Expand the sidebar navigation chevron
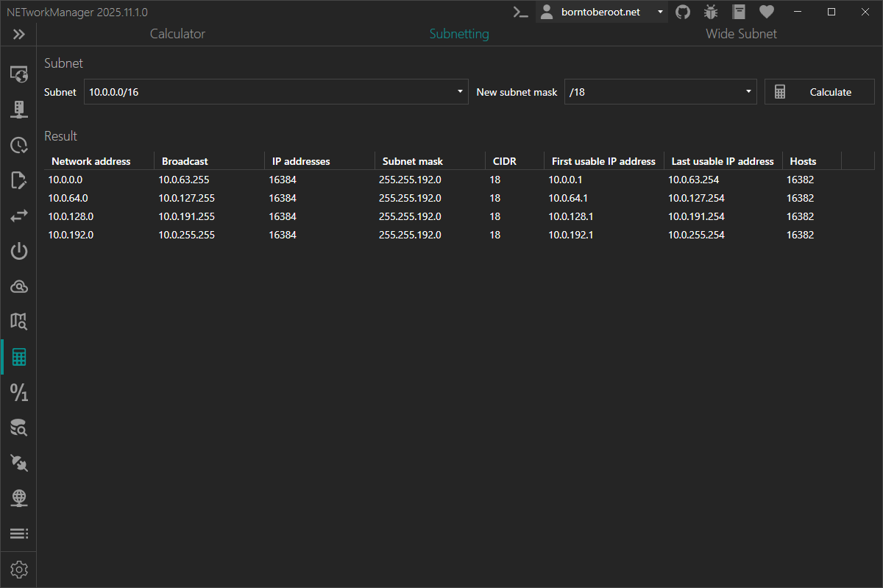The width and height of the screenshot is (883, 588). (18, 34)
